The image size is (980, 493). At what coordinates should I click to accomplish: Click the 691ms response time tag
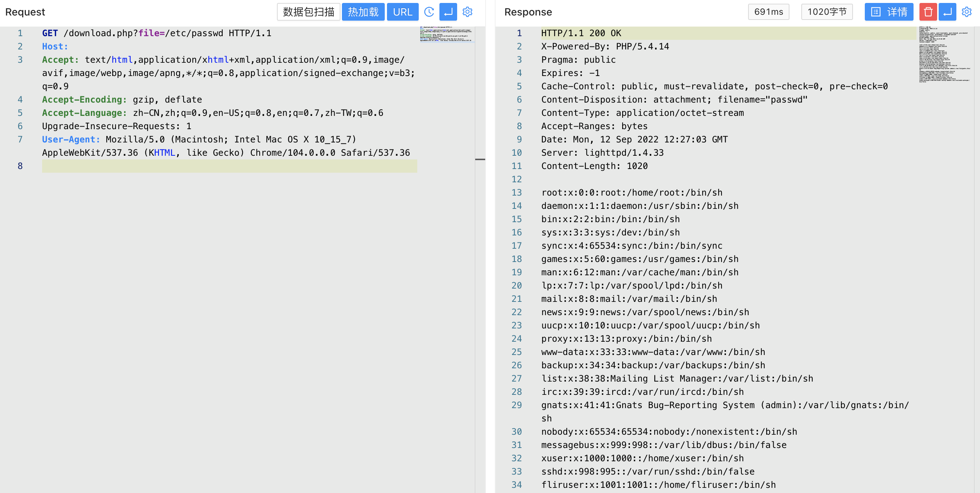pyautogui.click(x=768, y=12)
